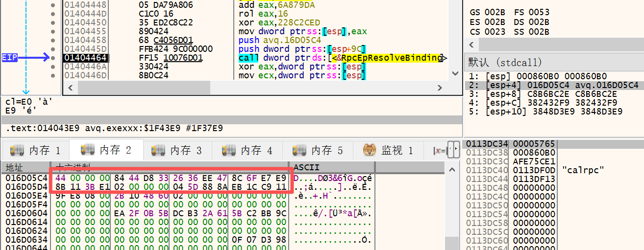The image size is (644, 250).
Task: Select stack row 0113DC40 with "calrpc" comment
Action: [554, 170]
